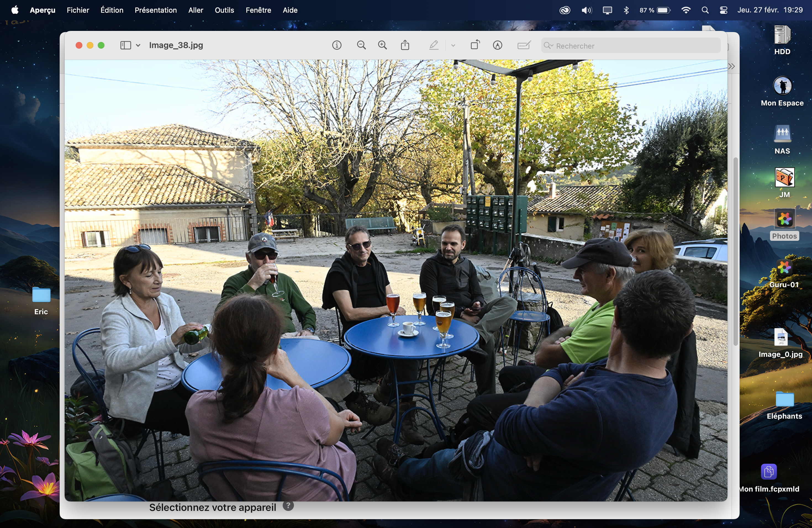Click the zoom out magnifier icon

361,45
